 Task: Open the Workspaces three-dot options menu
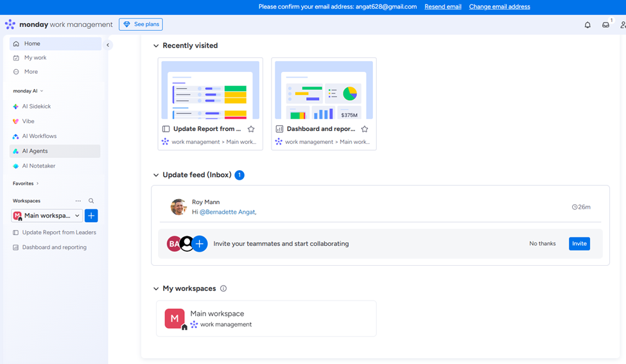coord(78,201)
